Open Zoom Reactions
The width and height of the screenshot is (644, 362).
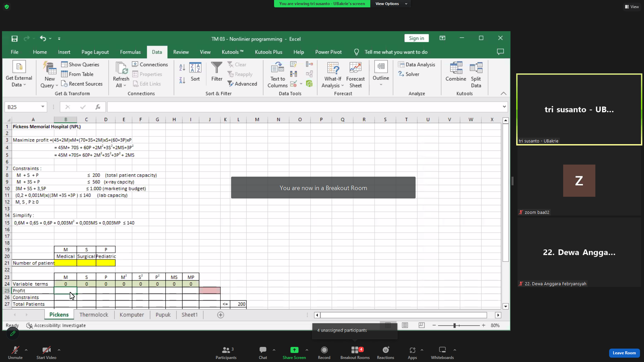tap(385, 353)
